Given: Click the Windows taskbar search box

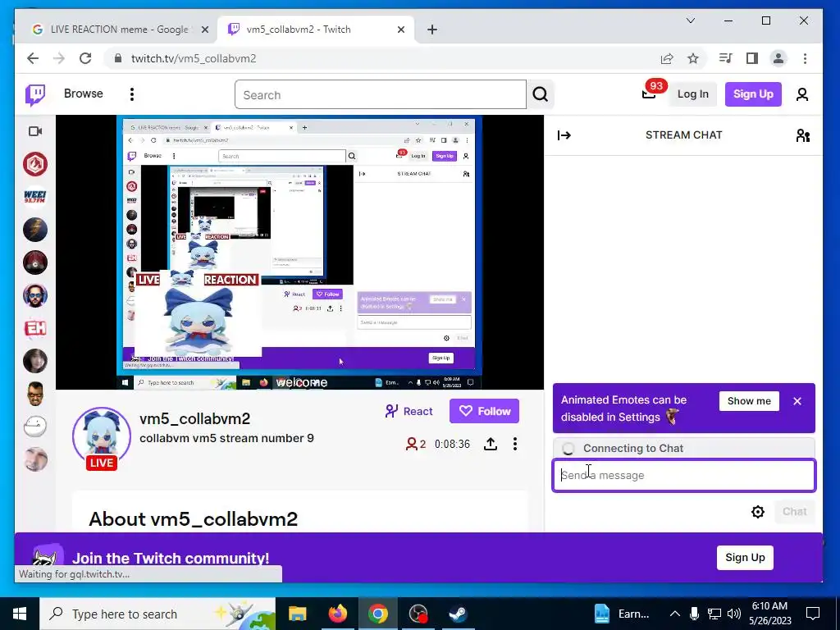Looking at the screenshot, I should [157, 614].
